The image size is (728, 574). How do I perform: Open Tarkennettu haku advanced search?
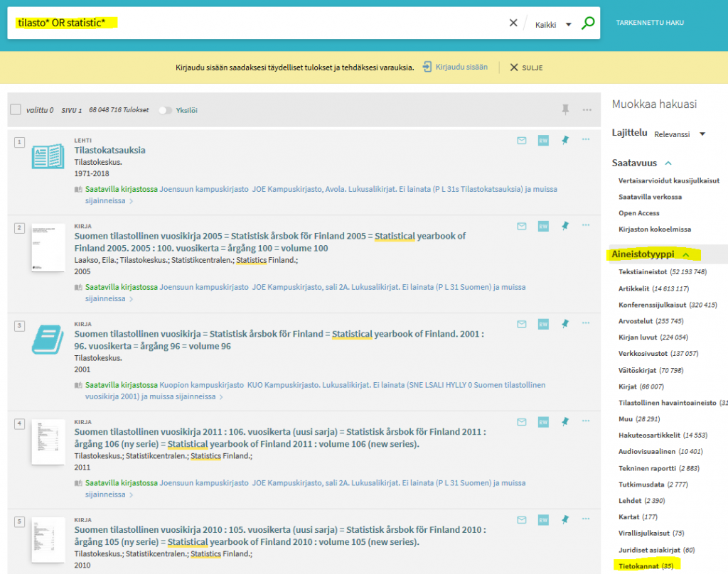(x=650, y=22)
